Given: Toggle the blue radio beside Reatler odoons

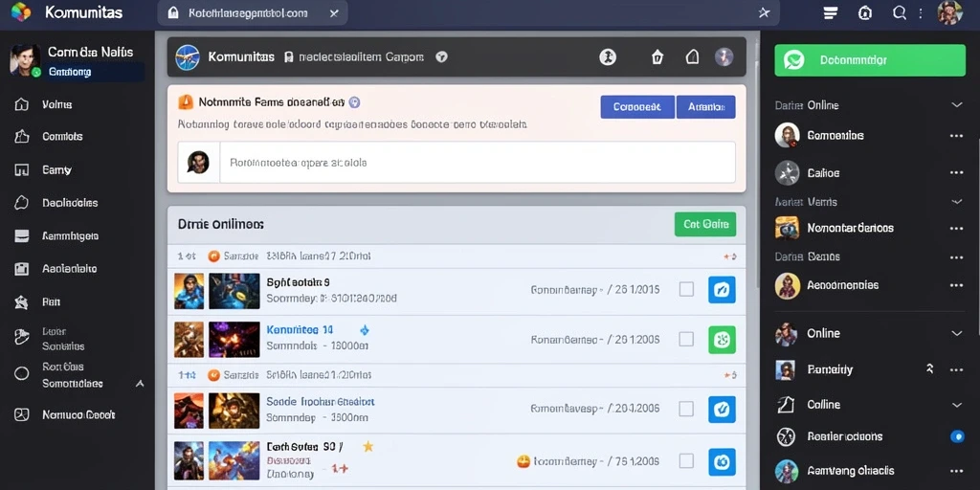Looking at the screenshot, I should pyautogui.click(x=957, y=436).
